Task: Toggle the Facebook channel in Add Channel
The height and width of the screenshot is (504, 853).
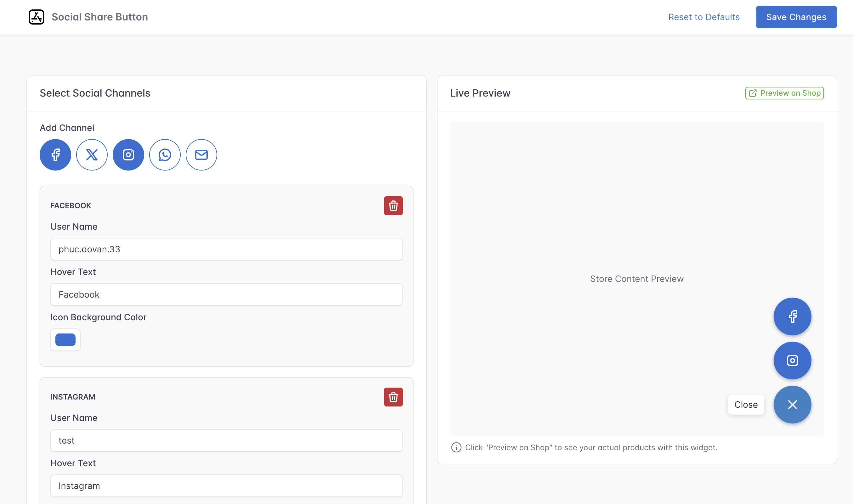Action: pyautogui.click(x=55, y=155)
